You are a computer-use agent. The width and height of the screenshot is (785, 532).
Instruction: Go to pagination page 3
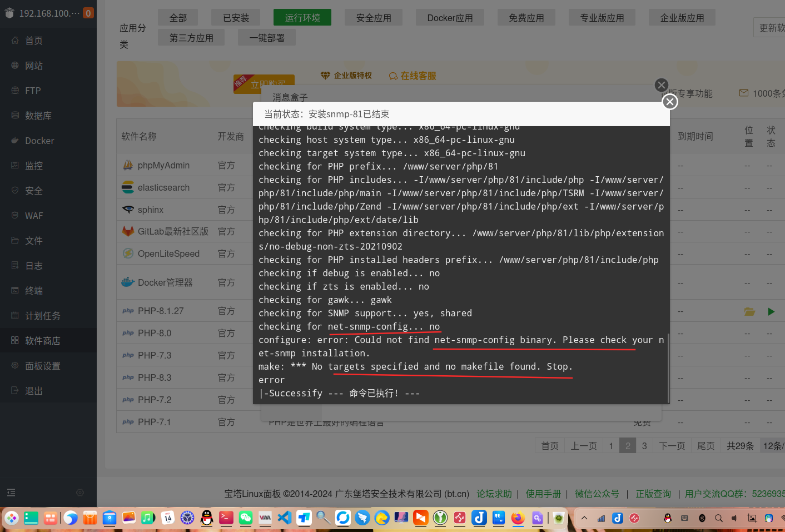tap(644, 446)
